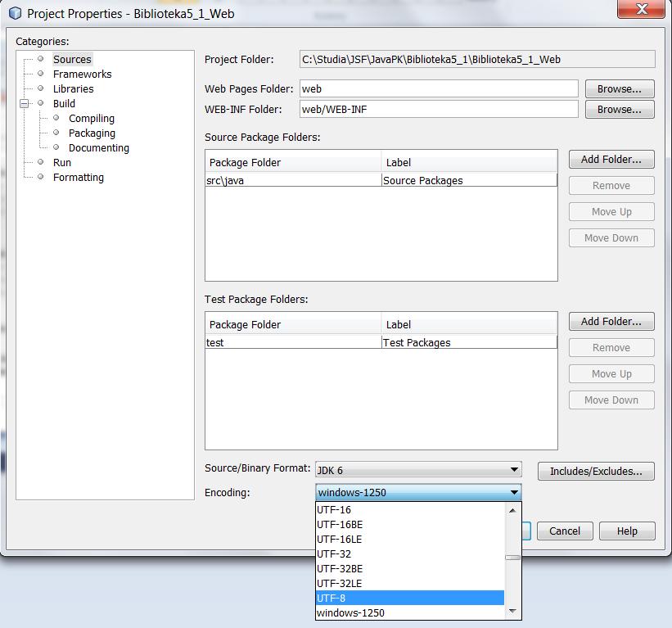The height and width of the screenshot is (628, 672).
Task: Choose UTF-32 encoding from list
Action: point(410,554)
